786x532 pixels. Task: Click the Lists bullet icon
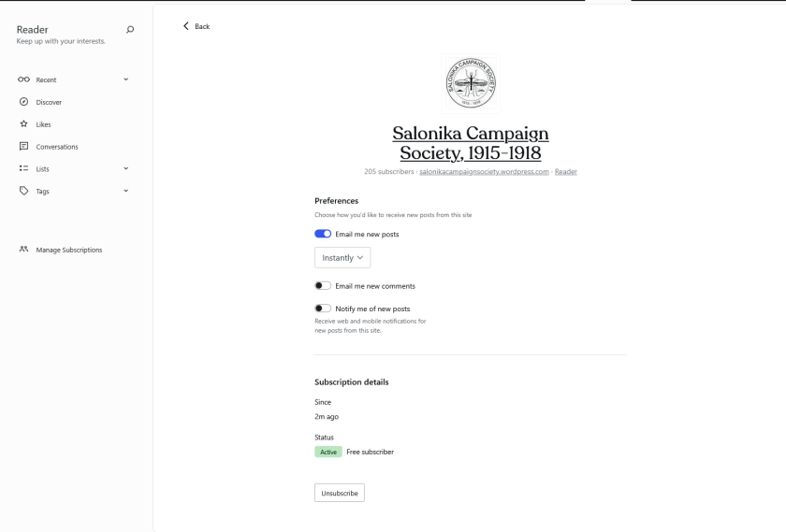pyautogui.click(x=23, y=169)
